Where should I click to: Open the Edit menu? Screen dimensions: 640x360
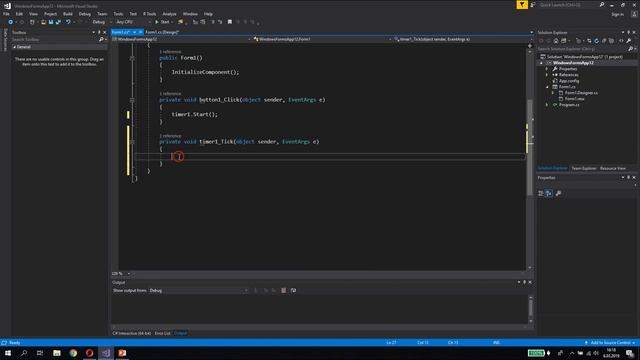point(19,14)
